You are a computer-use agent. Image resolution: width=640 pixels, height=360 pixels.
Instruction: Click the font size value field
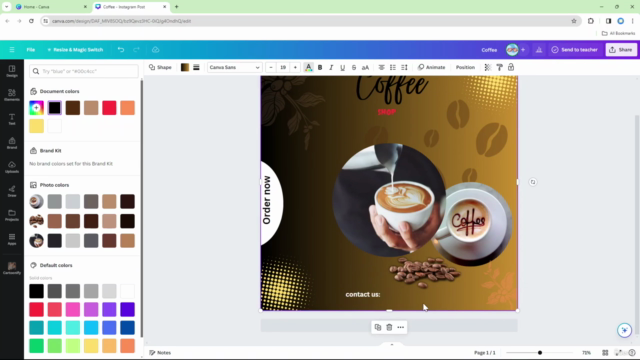click(283, 67)
